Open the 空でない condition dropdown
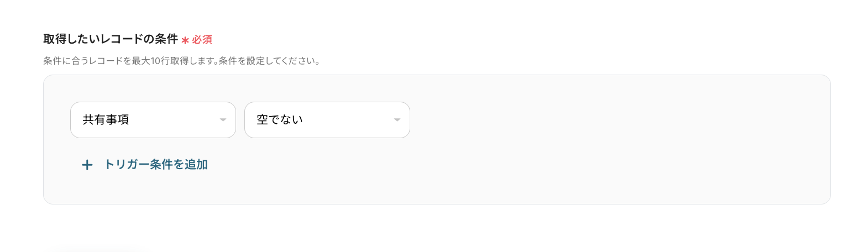Viewport: 868px width, 252px height. [327, 120]
